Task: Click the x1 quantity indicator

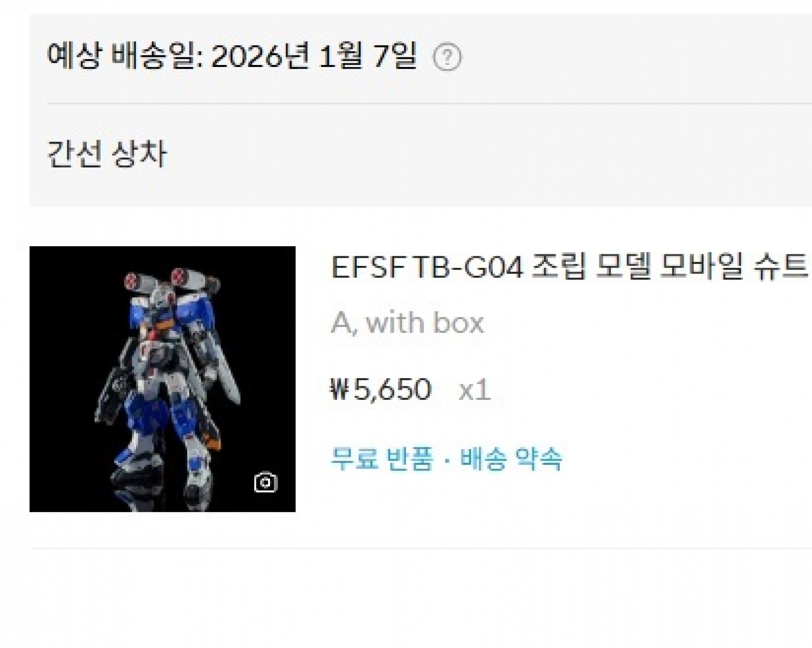Action: (x=475, y=390)
